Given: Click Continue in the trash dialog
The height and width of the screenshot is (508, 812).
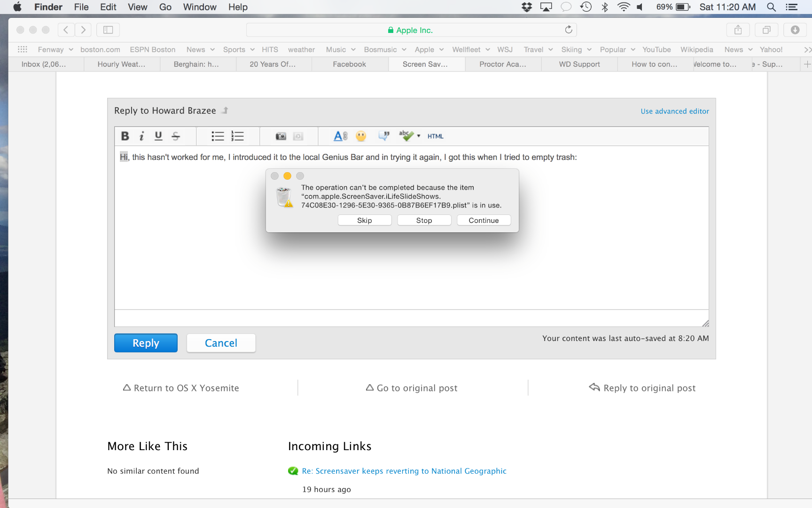Looking at the screenshot, I should pos(484,220).
